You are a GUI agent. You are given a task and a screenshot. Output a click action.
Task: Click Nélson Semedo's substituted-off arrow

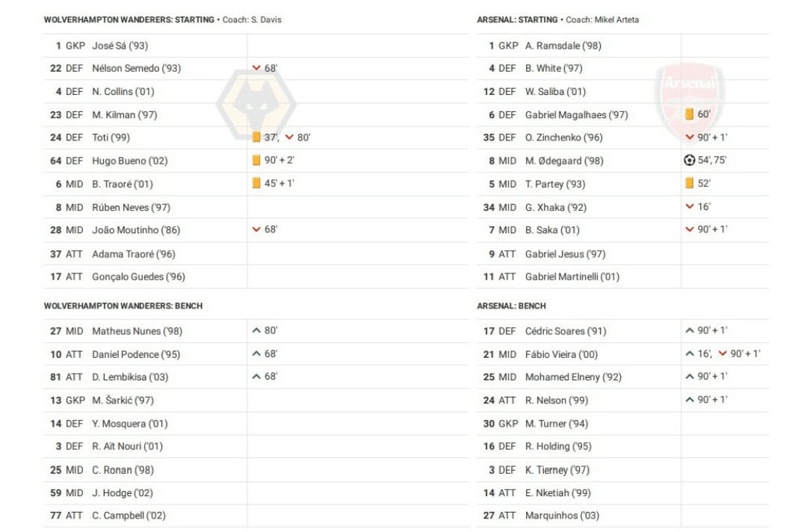(x=256, y=69)
